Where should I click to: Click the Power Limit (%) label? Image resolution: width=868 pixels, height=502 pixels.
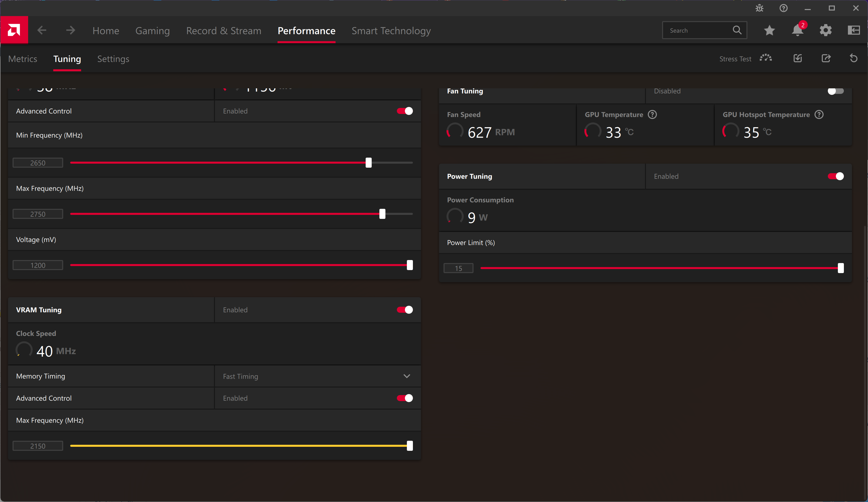point(470,243)
